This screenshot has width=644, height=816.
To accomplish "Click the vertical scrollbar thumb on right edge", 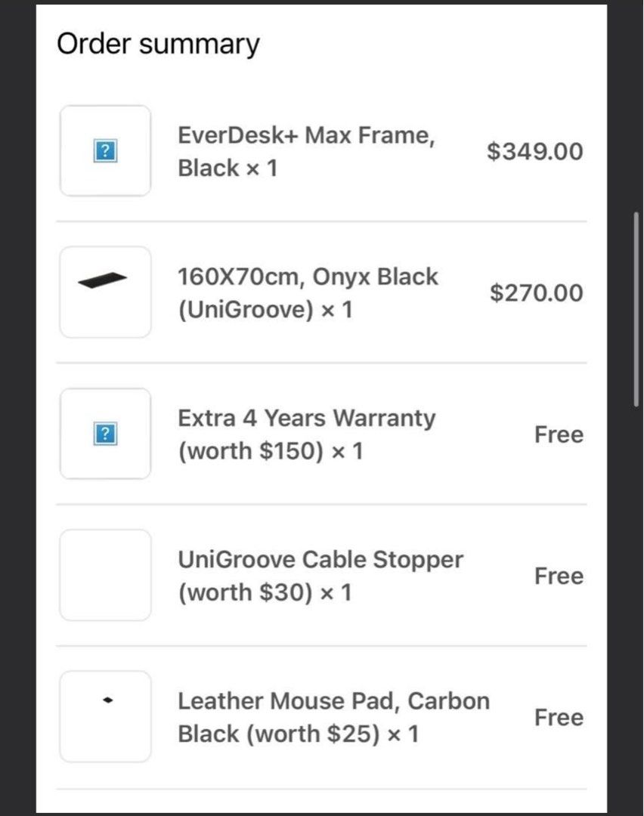I will [x=637, y=310].
